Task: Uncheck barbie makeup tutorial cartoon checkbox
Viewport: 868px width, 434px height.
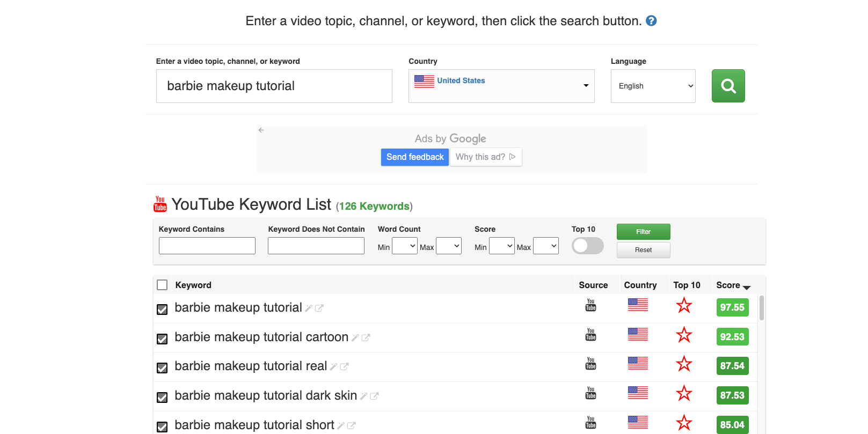Action: click(162, 339)
